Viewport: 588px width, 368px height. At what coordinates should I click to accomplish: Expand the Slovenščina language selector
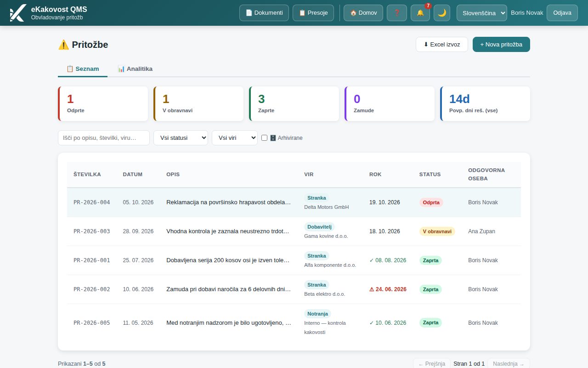[482, 13]
